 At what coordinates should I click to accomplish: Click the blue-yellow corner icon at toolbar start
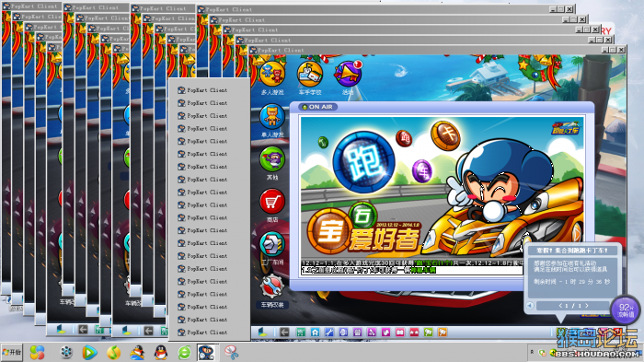tap(263, 332)
